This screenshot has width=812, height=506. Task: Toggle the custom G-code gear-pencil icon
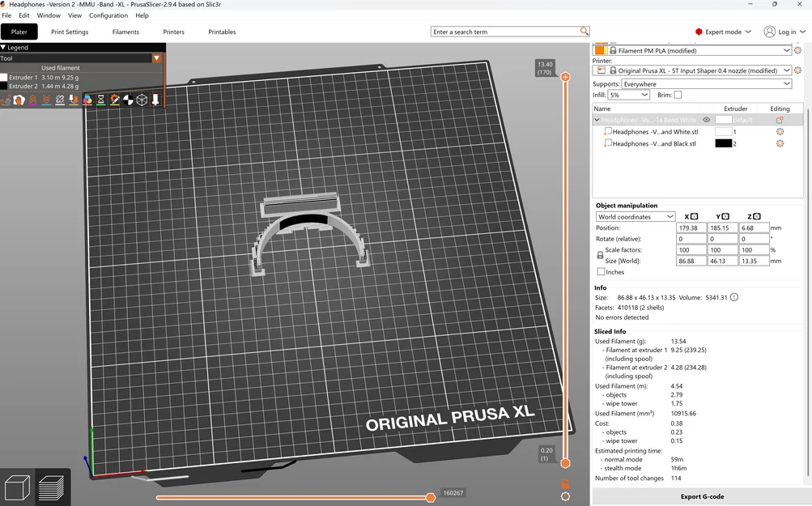[114, 100]
